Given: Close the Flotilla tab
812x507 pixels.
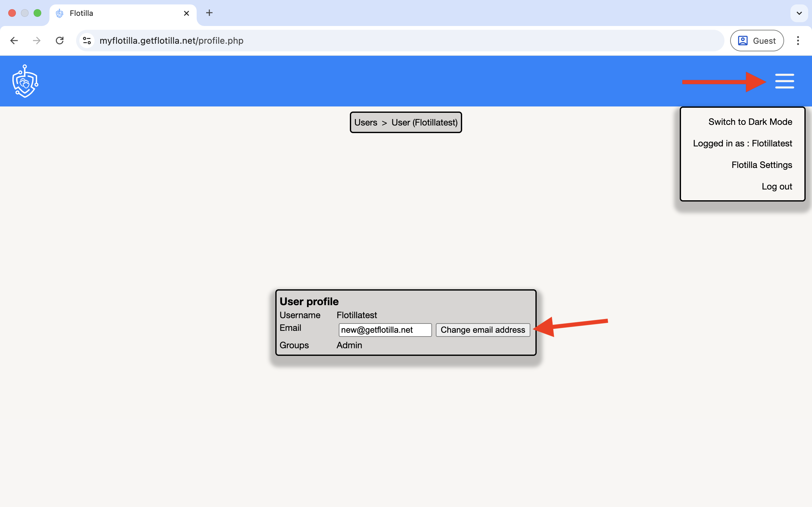Looking at the screenshot, I should (x=187, y=13).
